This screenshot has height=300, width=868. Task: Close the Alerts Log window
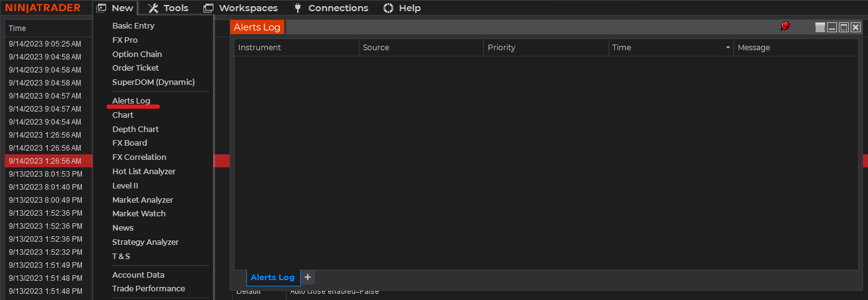pyautogui.click(x=856, y=27)
